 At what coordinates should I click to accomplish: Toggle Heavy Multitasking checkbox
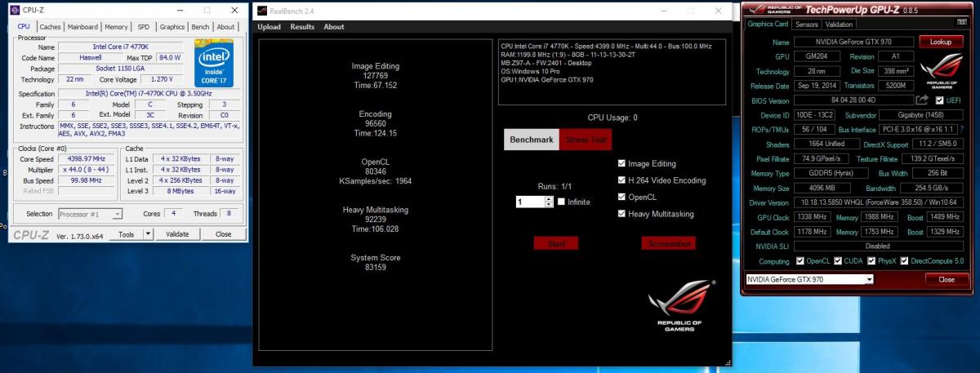621,214
